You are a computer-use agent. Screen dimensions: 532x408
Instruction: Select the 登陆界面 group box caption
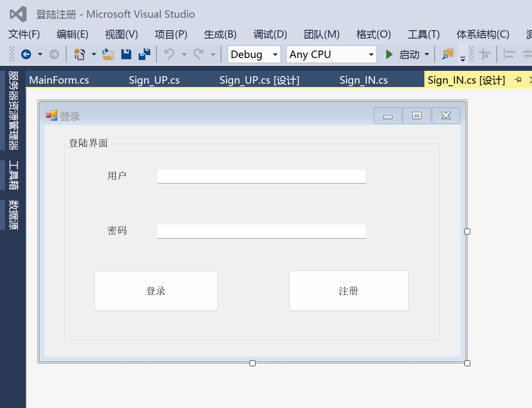point(88,143)
